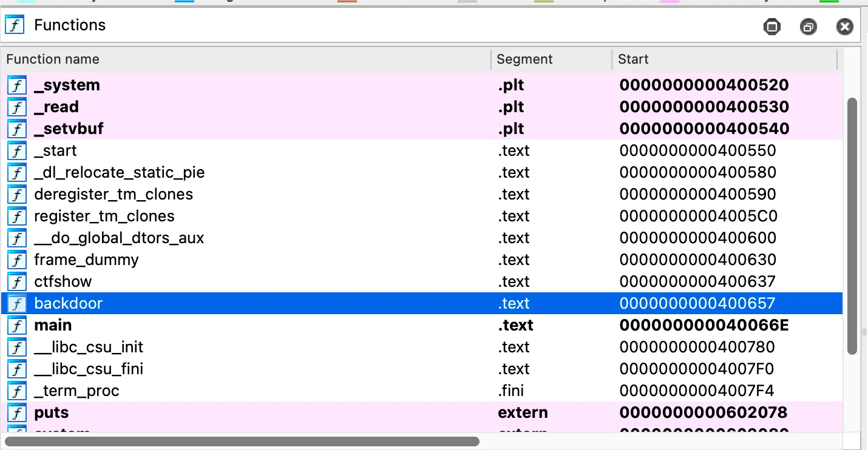Select the _dl_relocate_static_pie function name
Image resolution: width=868 pixels, height=450 pixels.
pos(120,173)
